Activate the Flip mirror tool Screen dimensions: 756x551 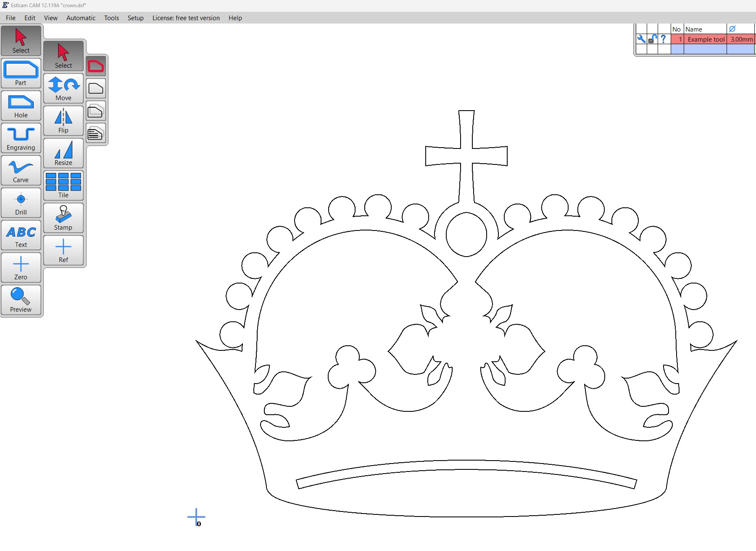click(x=63, y=120)
